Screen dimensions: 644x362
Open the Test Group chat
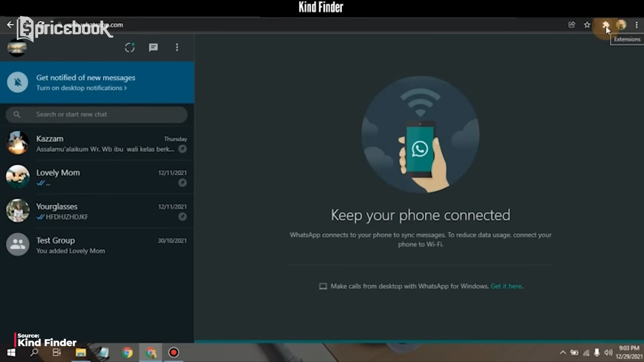(97, 245)
